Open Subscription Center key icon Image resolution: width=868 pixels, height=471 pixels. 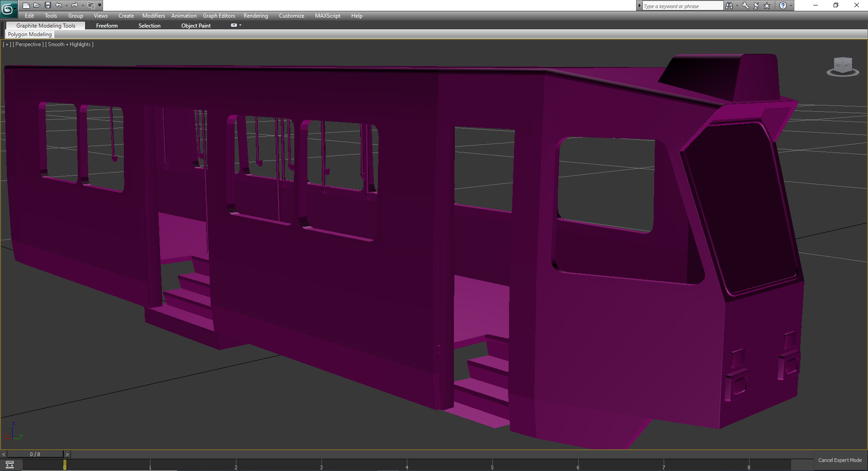coord(745,5)
